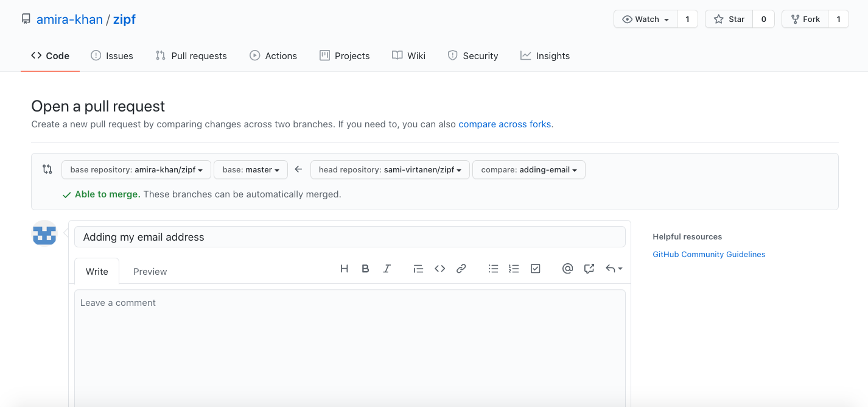Click the repository book icon
Image resolution: width=868 pixels, height=407 pixels.
click(x=26, y=19)
